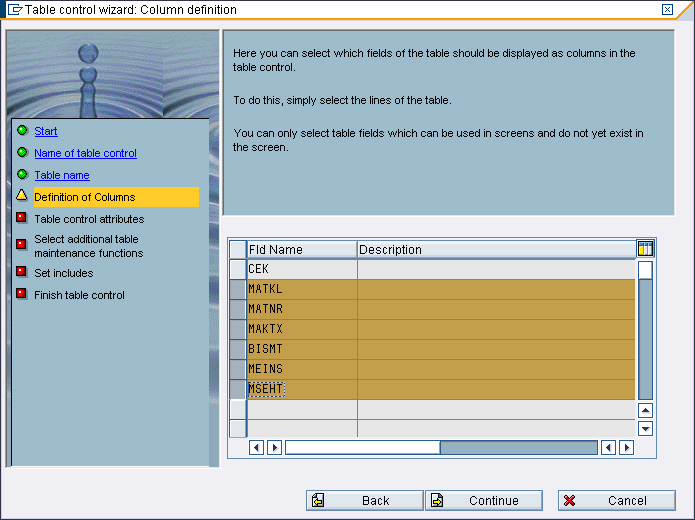Image resolution: width=695 pixels, height=520 pixels.
Task: Click the Back button
Action: (x=364, y=500)
